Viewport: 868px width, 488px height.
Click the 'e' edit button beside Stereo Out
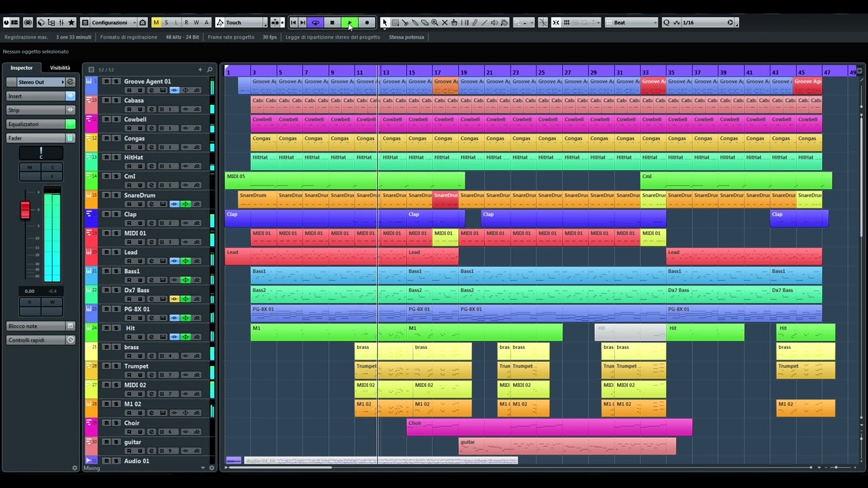(x=70, y=82)
